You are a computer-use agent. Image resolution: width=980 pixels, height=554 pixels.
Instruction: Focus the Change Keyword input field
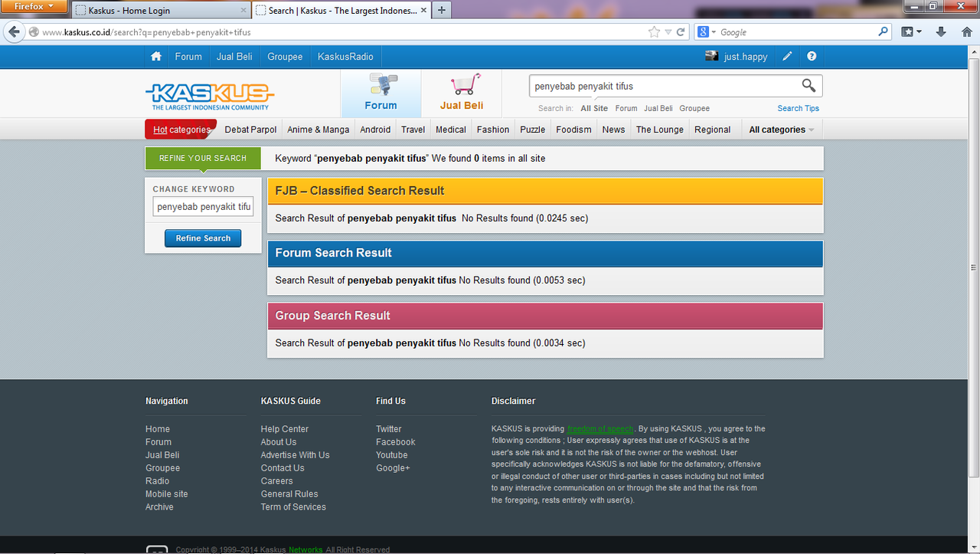click(x=203, y=207)
